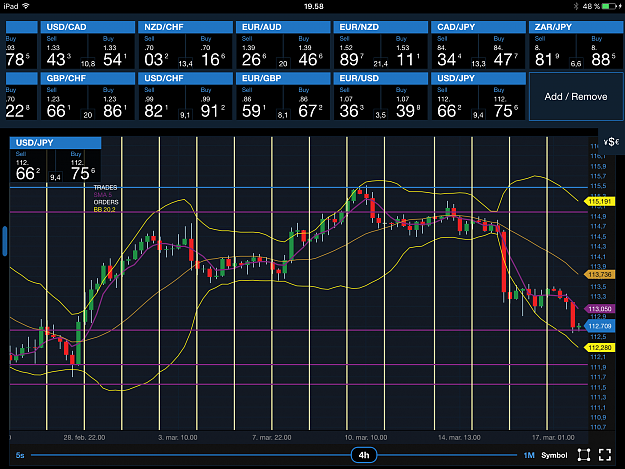Tap the GBP/CHF tile header

pos(88,78)
